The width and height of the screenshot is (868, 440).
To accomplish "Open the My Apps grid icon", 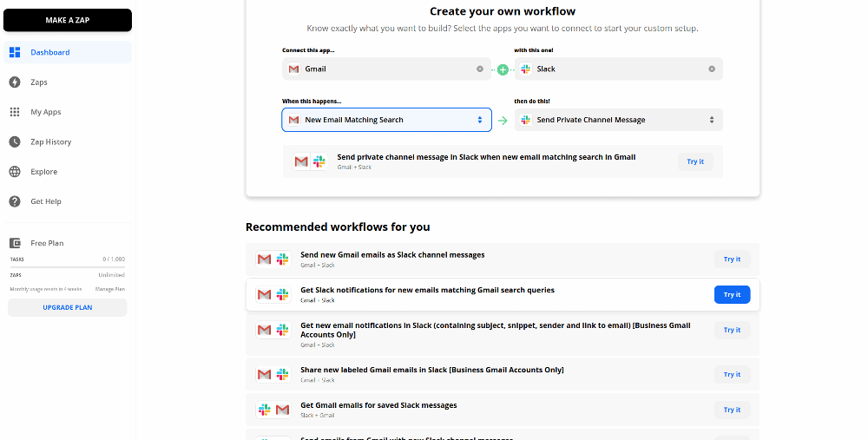I will 15,112.
